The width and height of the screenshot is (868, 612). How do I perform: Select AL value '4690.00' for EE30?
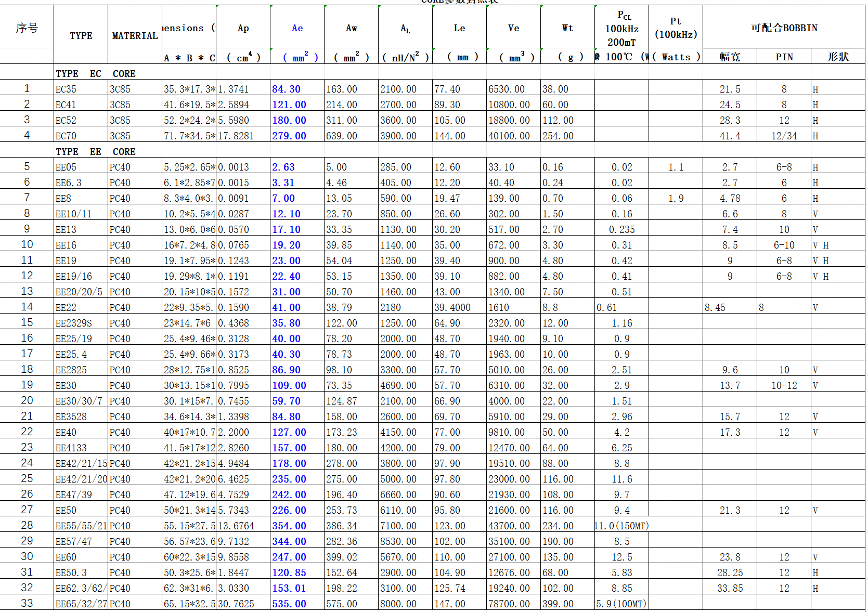click(405, 385)
